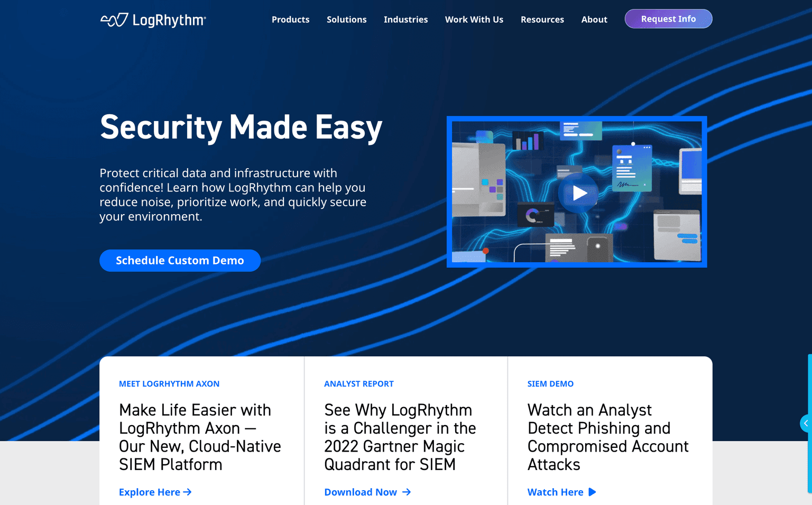The height and width of the screenshot is (505, 812).
Task: Open the LogRhythm Axon card headline
Action: [x=200, y=437]
